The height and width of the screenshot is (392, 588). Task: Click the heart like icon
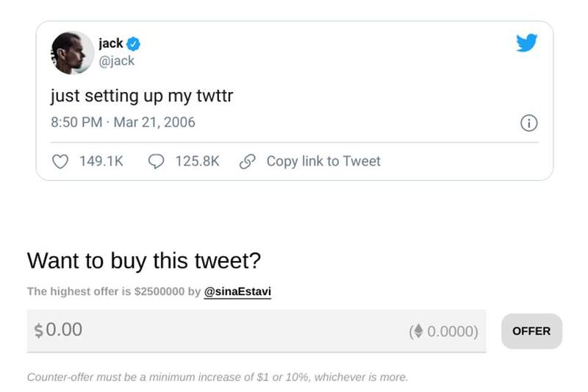point(61,161)
